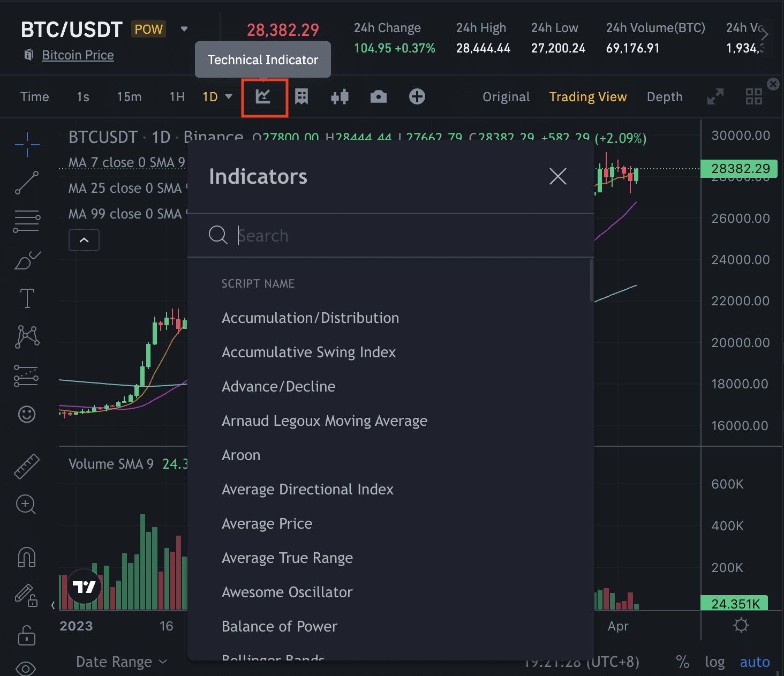Image resolution: width=784 pixels, height=676 pixels.
Task: Click the 28382.29 current price label
Action: (x=739, y=169)
